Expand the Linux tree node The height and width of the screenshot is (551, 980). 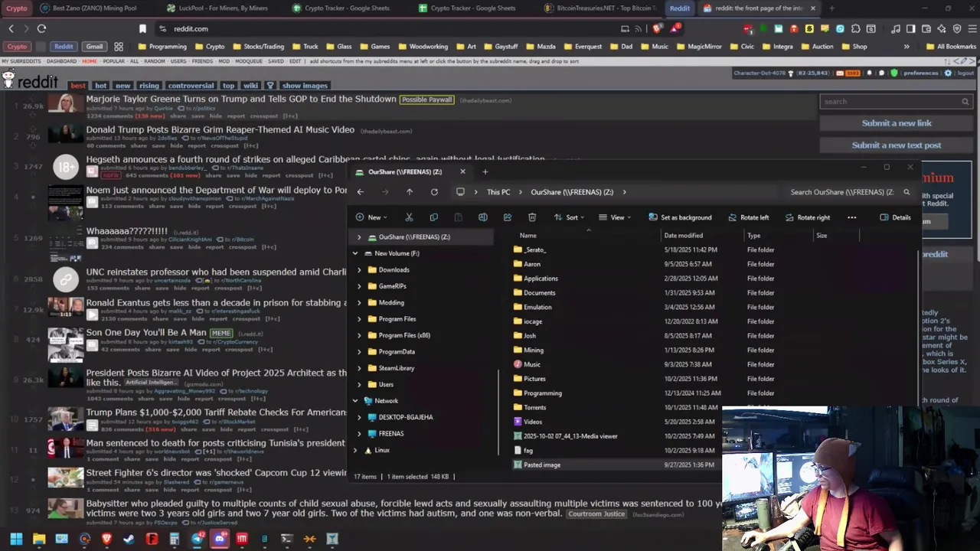click(355, 450)
